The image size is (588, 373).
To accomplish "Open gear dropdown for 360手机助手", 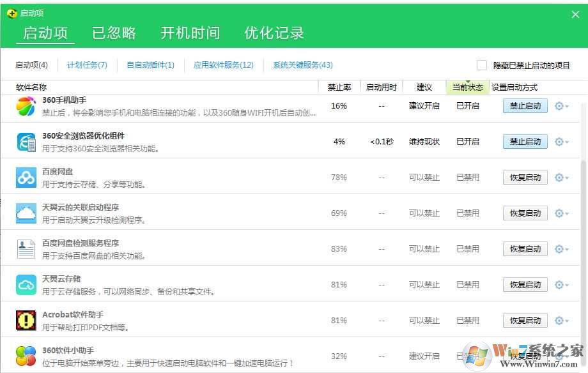I will [x=561, y=106].
